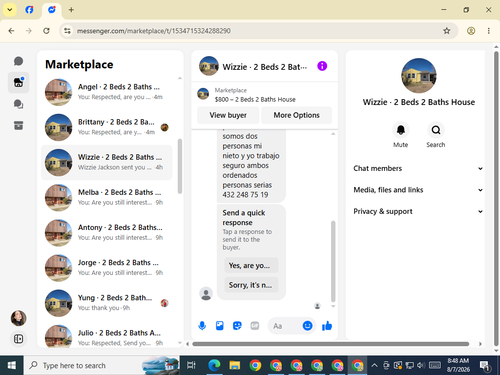Open Chrome profile icon
Viewport: 500px width, 375px height.
pos(471,31)
